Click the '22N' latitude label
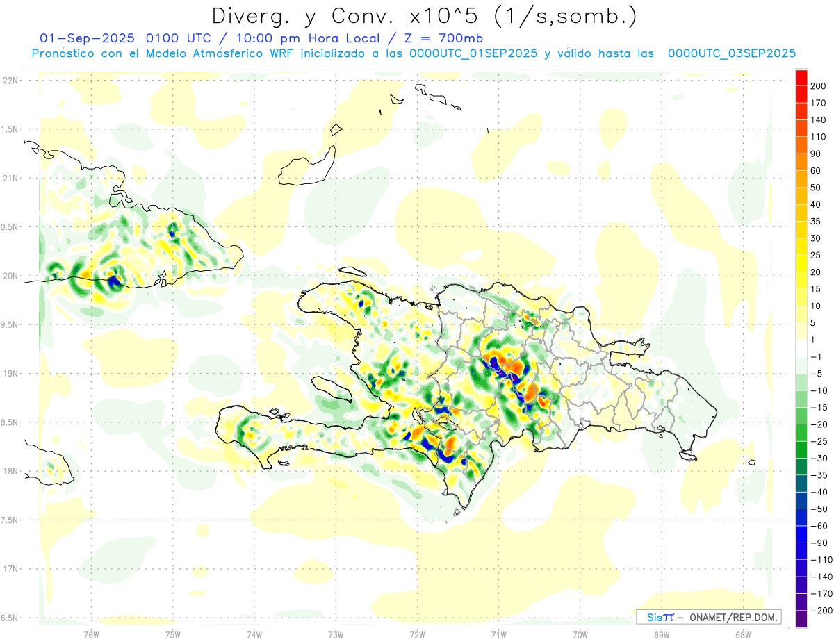834x644 pixels. tap(11, 81)
